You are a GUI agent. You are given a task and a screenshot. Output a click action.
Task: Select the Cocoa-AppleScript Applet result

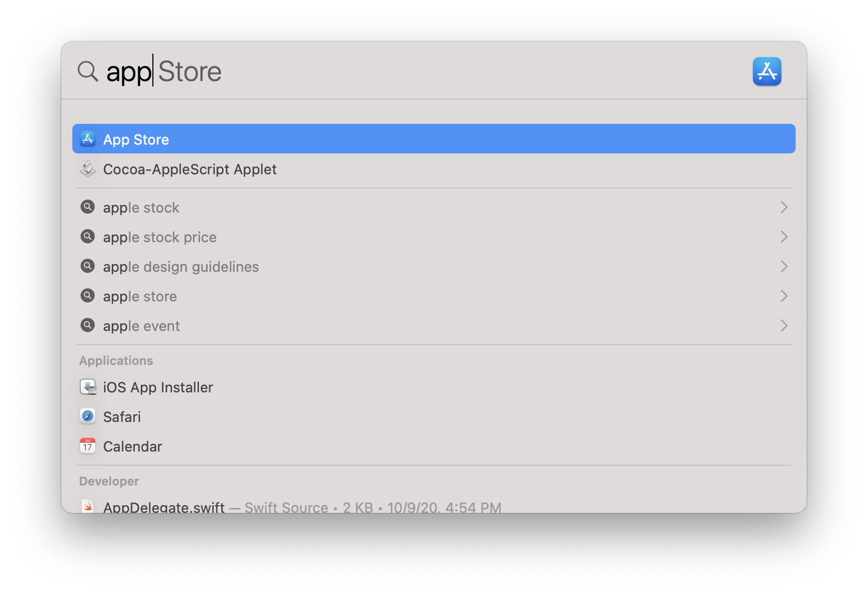point(434,169)
